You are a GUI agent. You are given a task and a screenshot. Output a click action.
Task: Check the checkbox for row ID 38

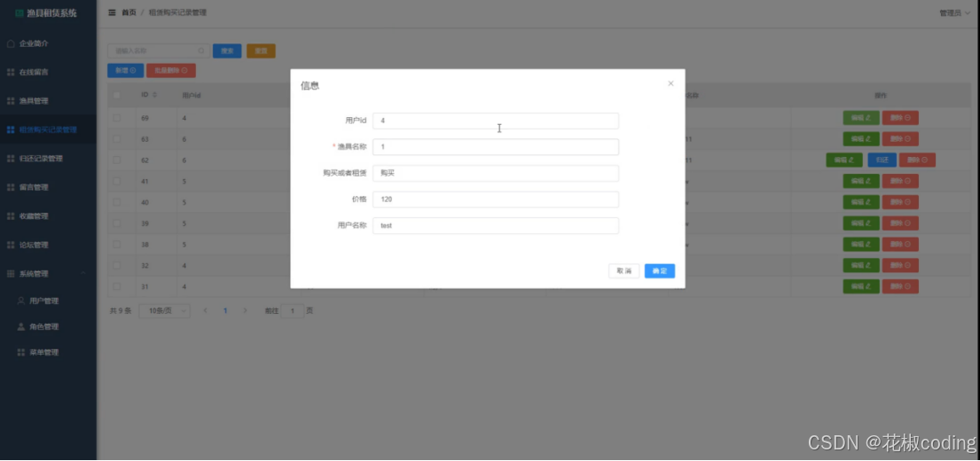click(117, 245)
